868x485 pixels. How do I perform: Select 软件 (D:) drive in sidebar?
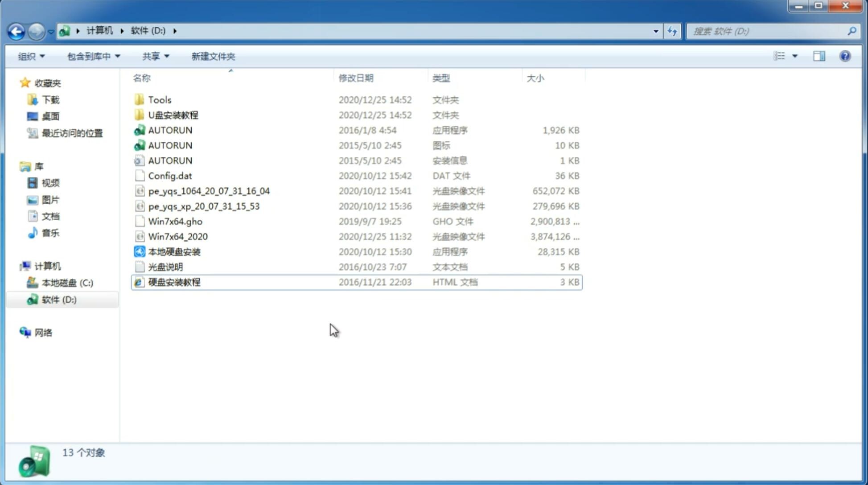point(59,299)
